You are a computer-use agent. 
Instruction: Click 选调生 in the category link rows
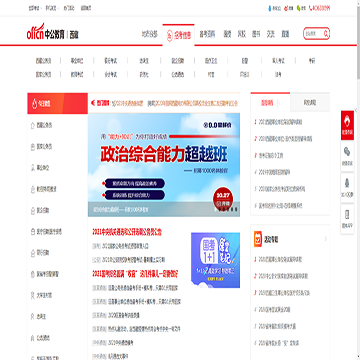tap(144, 61)
